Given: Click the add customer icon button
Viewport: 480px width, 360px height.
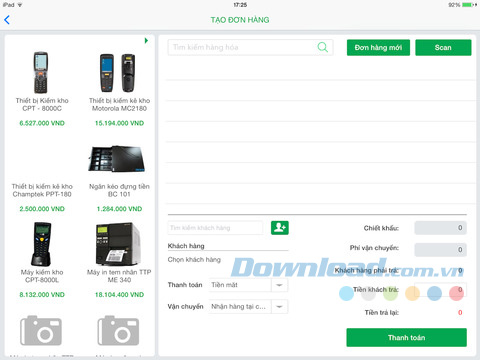Looking at the screenshot, I should click(x=280, y=228).
